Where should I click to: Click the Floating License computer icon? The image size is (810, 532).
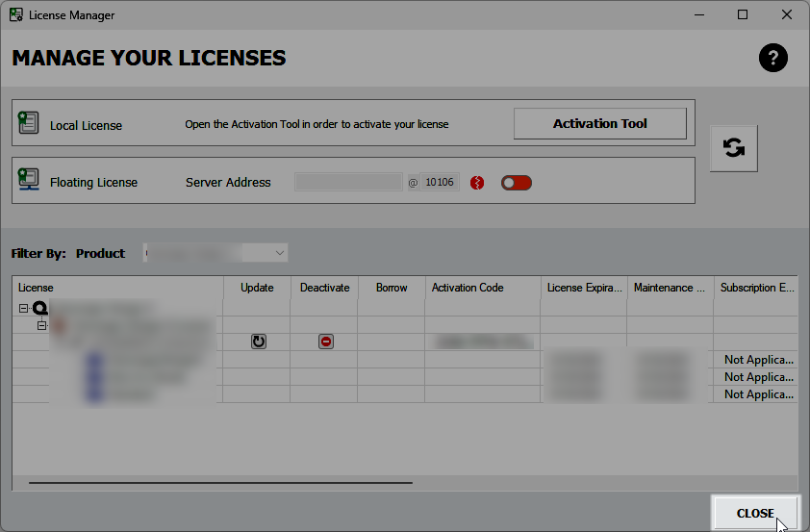(x=29, y=181)
